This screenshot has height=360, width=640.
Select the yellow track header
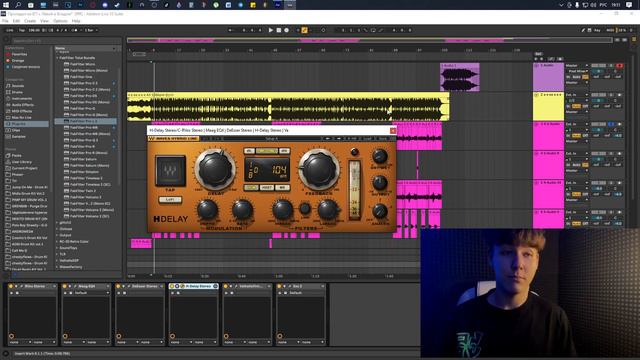click(x=548, y=107)
